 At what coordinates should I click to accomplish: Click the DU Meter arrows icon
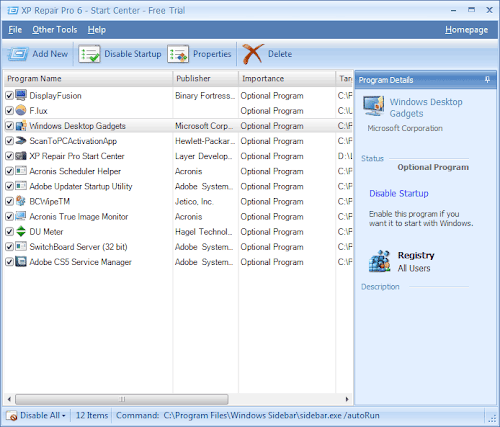pos(21,232)
